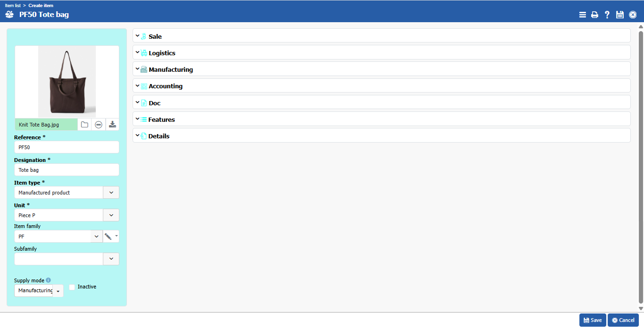Download the Knit Tote Bag image
Image resolution: width=644 pixels, height=330 pixels.
(x=112, y=125)
